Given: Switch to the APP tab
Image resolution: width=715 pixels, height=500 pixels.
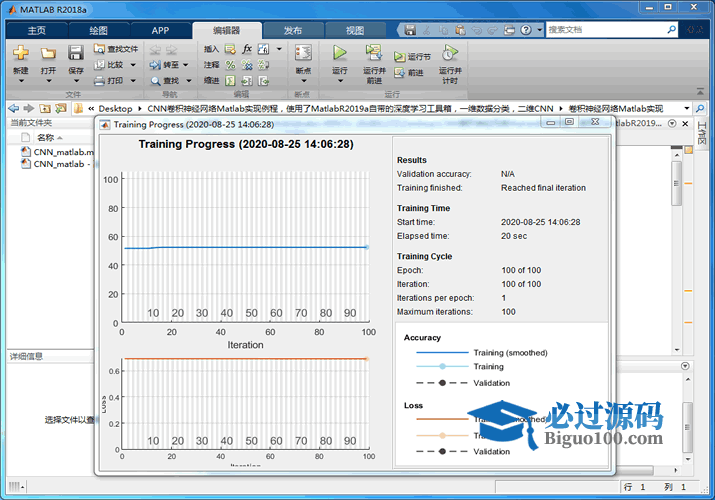Looking at the screenshot, I should [160, 31].
